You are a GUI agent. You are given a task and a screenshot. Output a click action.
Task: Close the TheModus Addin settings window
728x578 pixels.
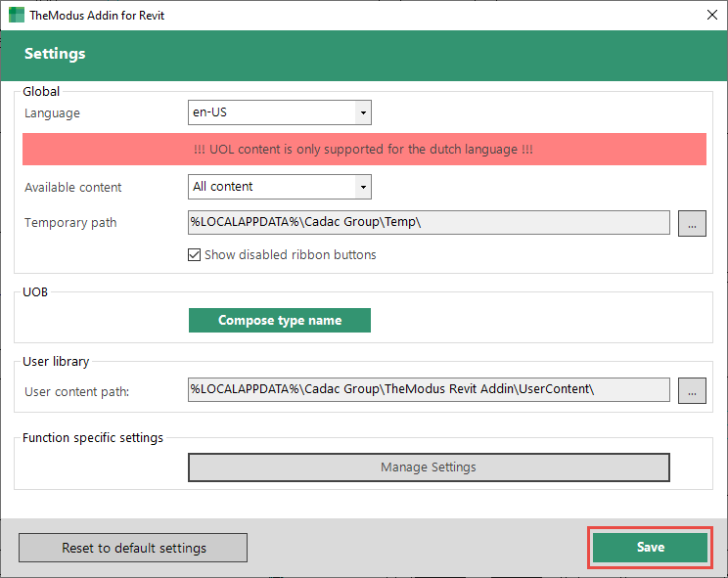pos(711,15)
